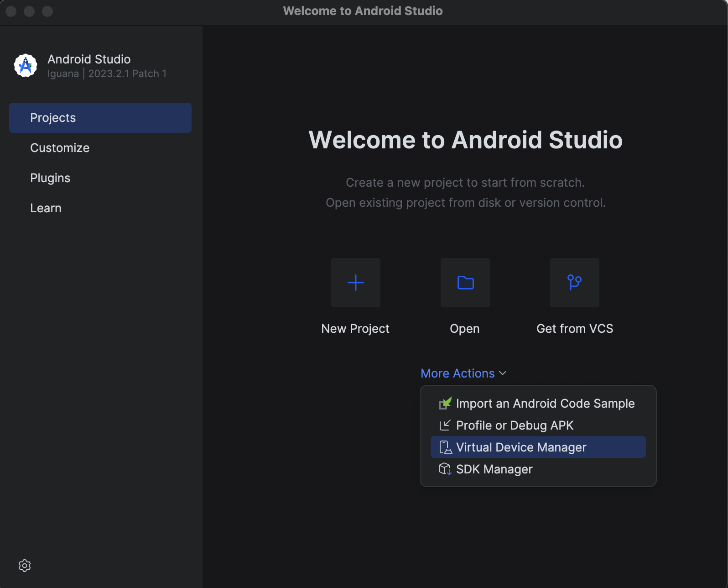
Task: Click the Open text label
Action: [464, 329]
